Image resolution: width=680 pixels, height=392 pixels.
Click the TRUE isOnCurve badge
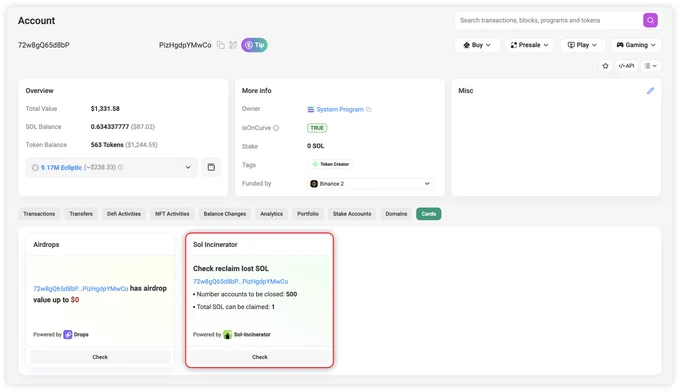tap(317, 128)
